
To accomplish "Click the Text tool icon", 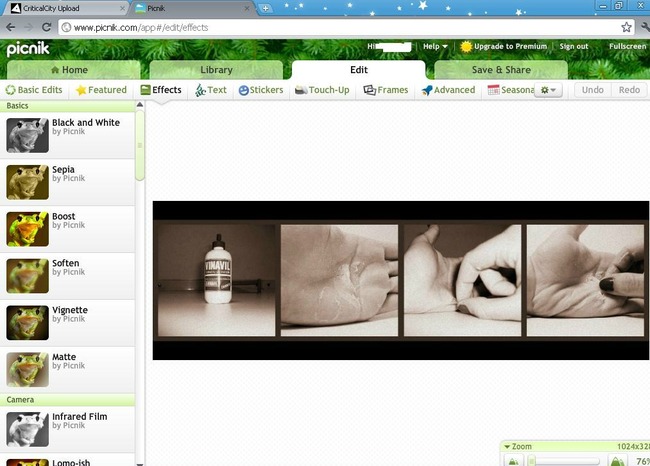I will pos(201,90).
